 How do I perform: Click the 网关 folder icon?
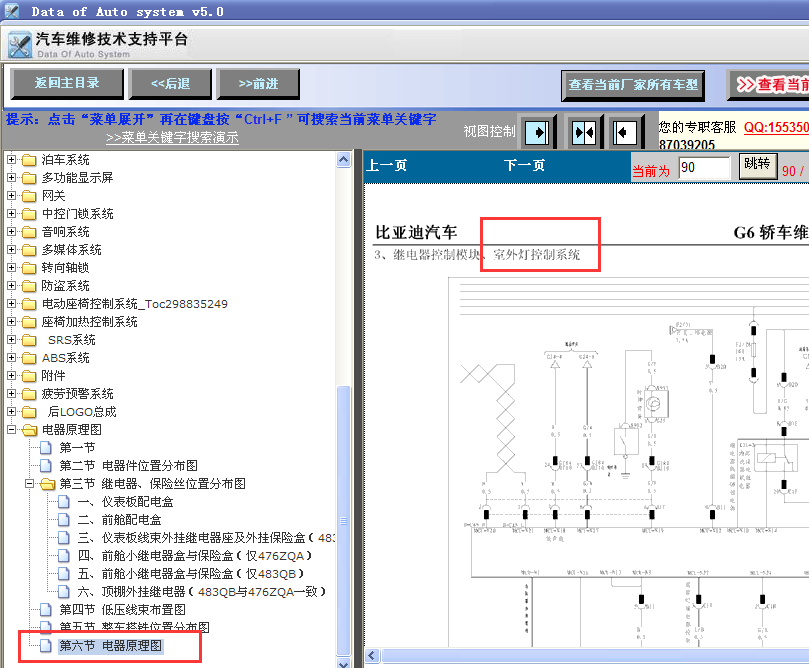(x=29, y=196)
